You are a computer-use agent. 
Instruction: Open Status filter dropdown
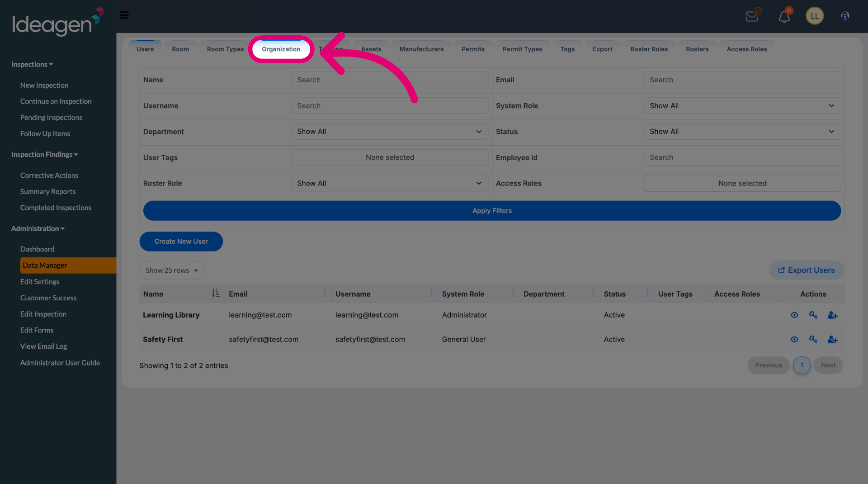click(742, 132)
